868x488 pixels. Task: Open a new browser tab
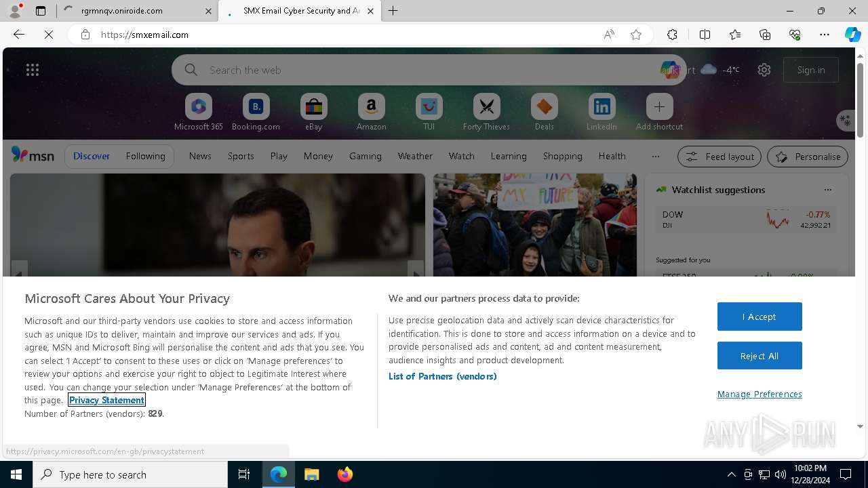(x=393, y=11)
